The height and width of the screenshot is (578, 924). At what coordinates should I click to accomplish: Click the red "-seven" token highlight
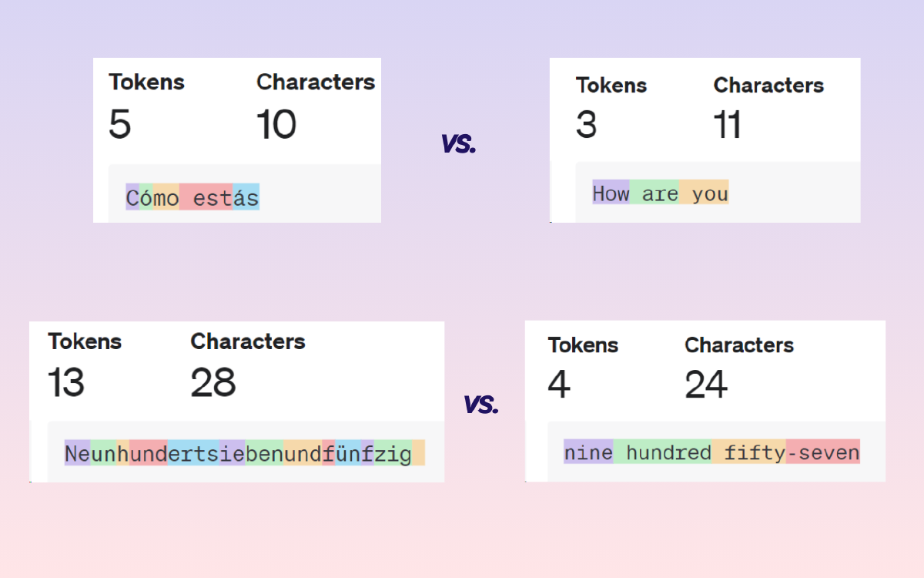coord(823,452)
